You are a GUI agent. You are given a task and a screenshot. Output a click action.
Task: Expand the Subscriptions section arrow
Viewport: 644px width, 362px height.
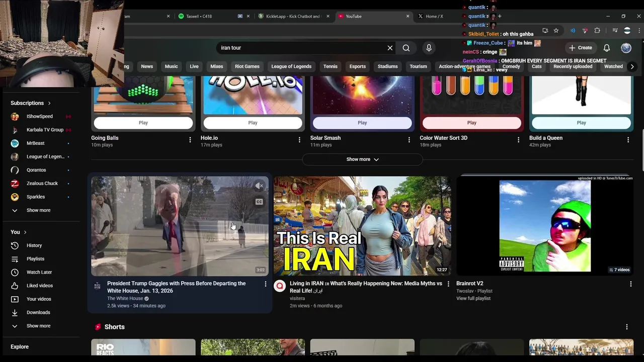49,103
